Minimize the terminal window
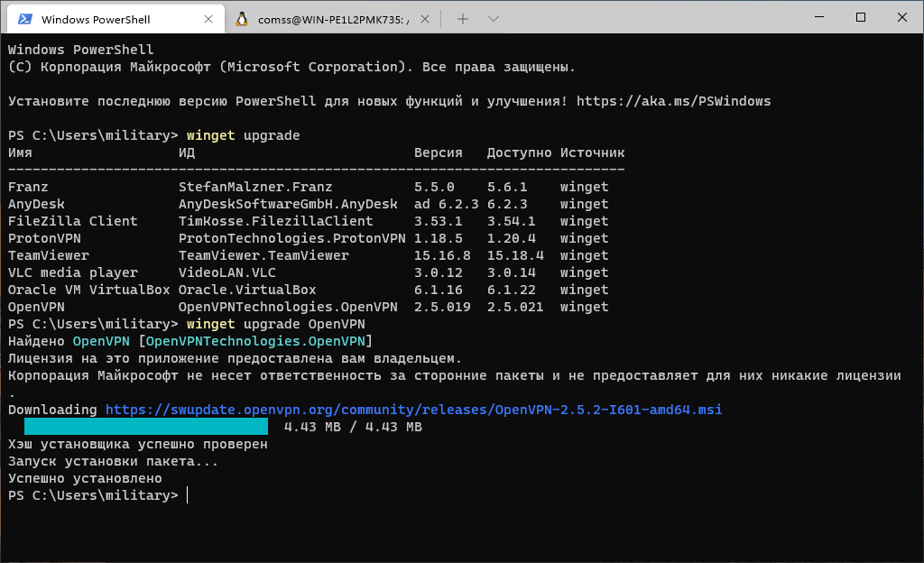924x563 pixels. [818, 17]
